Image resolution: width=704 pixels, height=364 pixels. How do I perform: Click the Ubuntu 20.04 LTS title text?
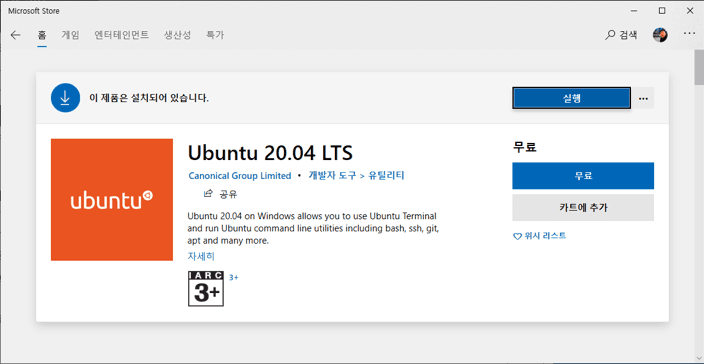pos(270,153)
